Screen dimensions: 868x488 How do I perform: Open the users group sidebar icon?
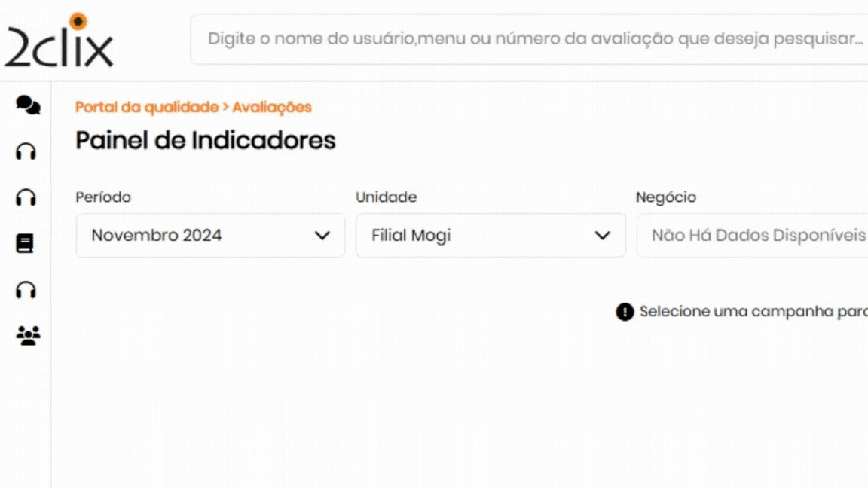coord(28,335)
